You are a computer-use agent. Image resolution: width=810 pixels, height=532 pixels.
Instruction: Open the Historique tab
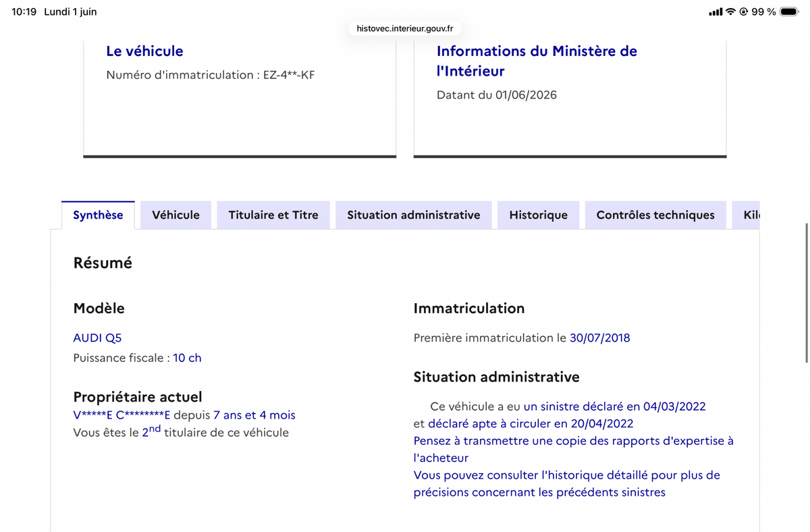(538, 215)
